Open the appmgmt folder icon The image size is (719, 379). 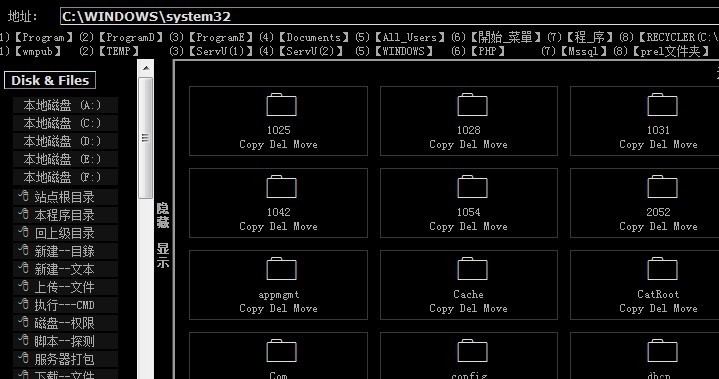281,269
